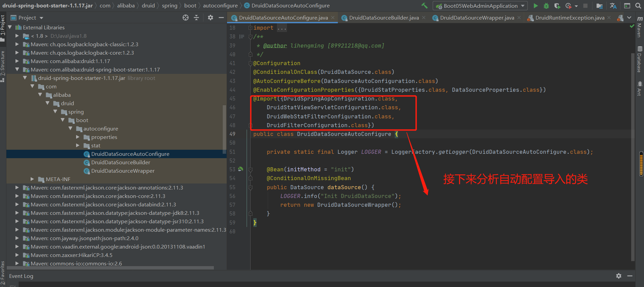Open the Project panel settings gear
Image resolution: width=644 pixels, height=287 pixels.
[211, 18]
